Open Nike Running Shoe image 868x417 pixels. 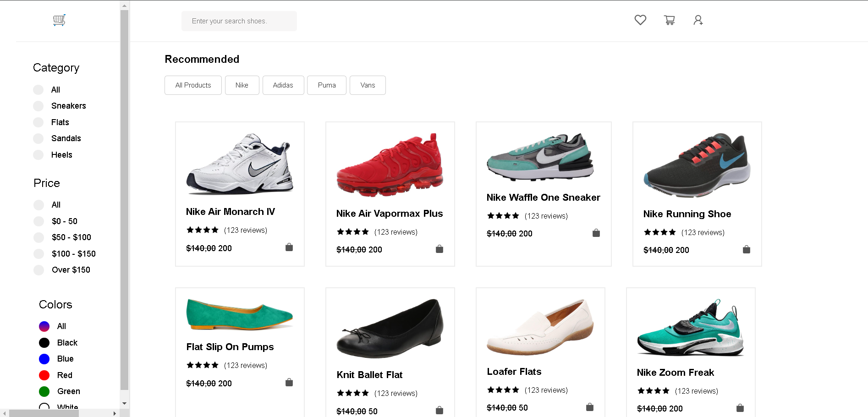click(697, 165)
